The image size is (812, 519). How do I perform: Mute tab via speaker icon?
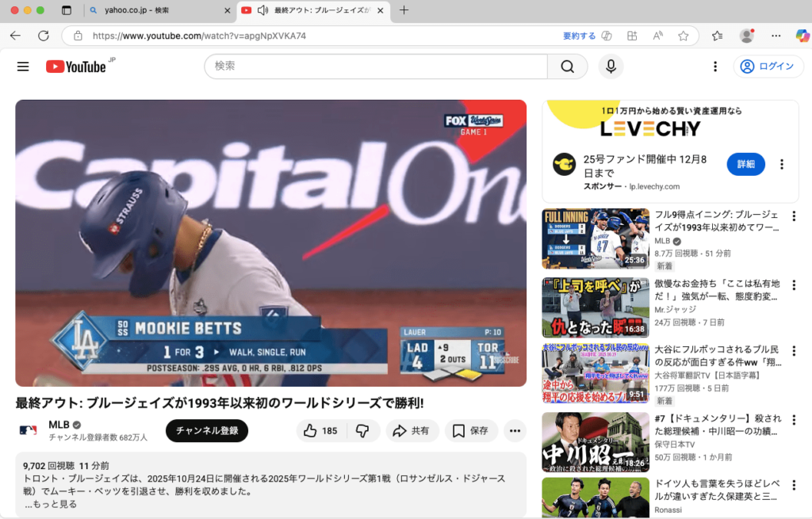[x=262, y=10]
